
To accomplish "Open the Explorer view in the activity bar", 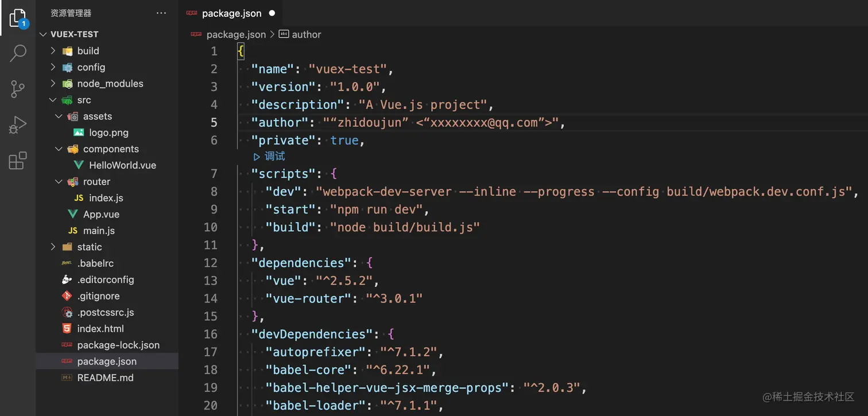I will point(18,18).
